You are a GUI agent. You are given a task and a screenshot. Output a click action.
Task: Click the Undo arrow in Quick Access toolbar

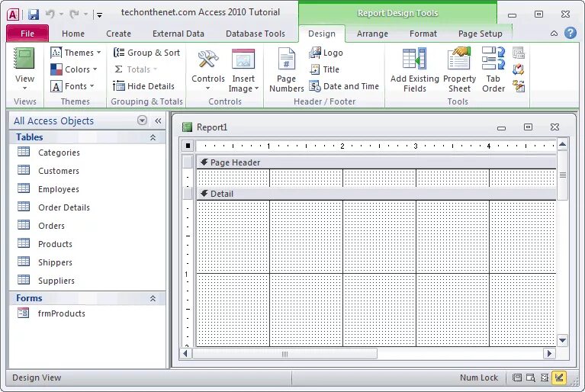pyautogui.click(x=50, y=14)
